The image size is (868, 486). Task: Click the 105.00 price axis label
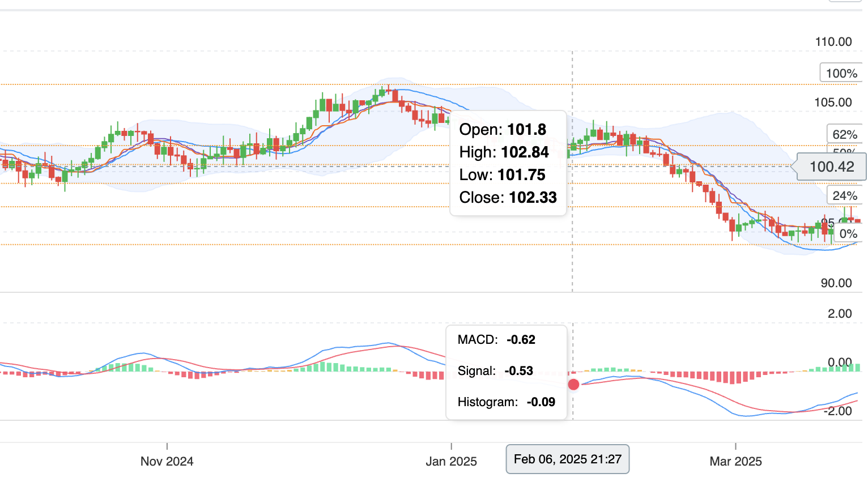833,102
